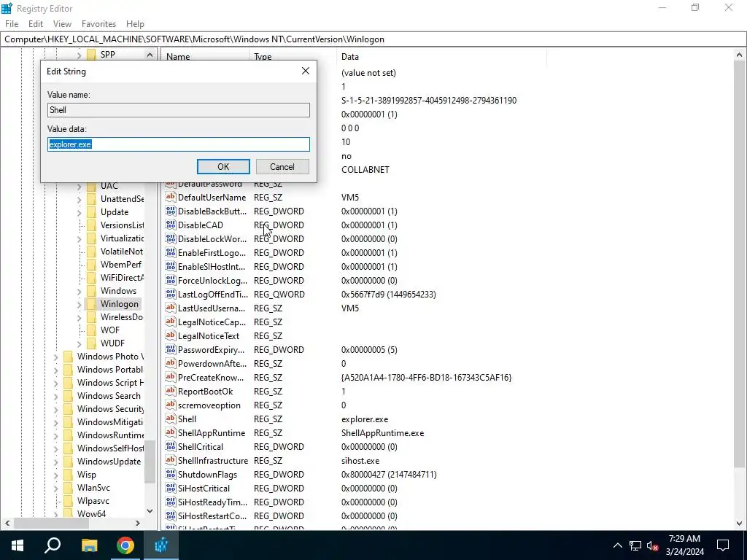This screenshot has height=560, width=747.
Task: Click the EnableFirstLogon DWORD value icon
Action: tap(171, 252)
